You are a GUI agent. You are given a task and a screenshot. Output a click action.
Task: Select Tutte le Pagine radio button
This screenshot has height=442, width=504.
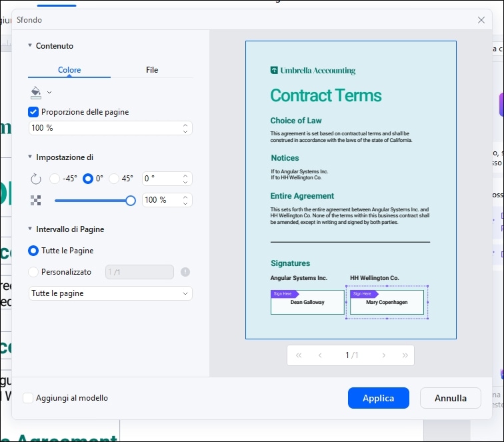tap(33, 251)
